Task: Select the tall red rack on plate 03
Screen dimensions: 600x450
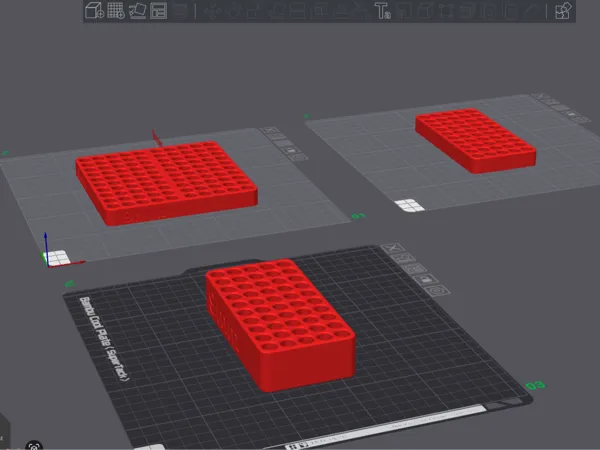Action: [x=280, y=324]
